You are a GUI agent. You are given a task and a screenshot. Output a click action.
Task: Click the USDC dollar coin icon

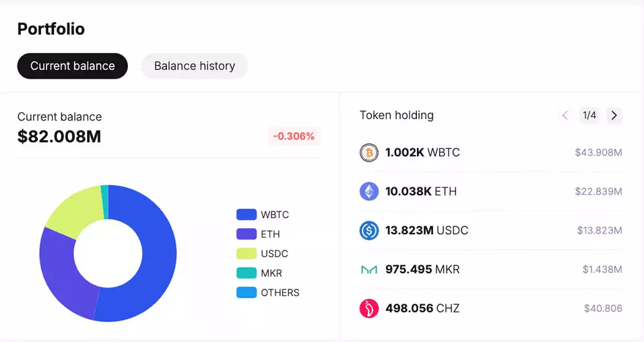(x=369, y=230)
